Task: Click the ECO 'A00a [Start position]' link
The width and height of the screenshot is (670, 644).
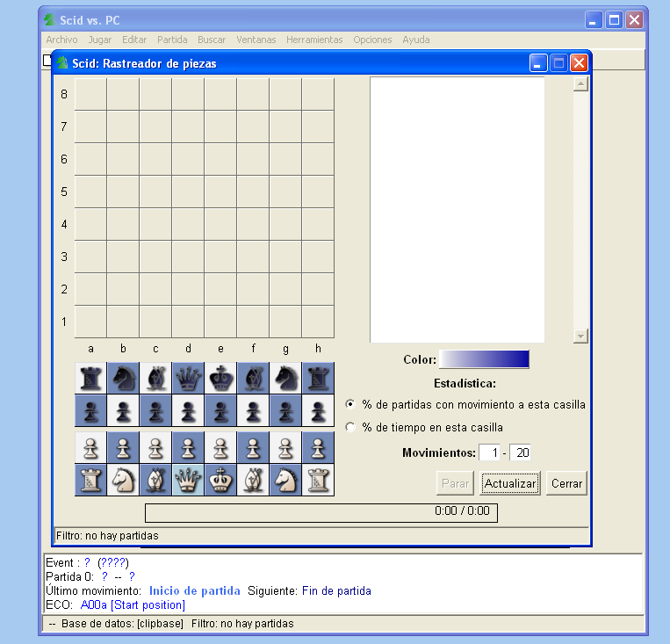Action: [133, 605]
